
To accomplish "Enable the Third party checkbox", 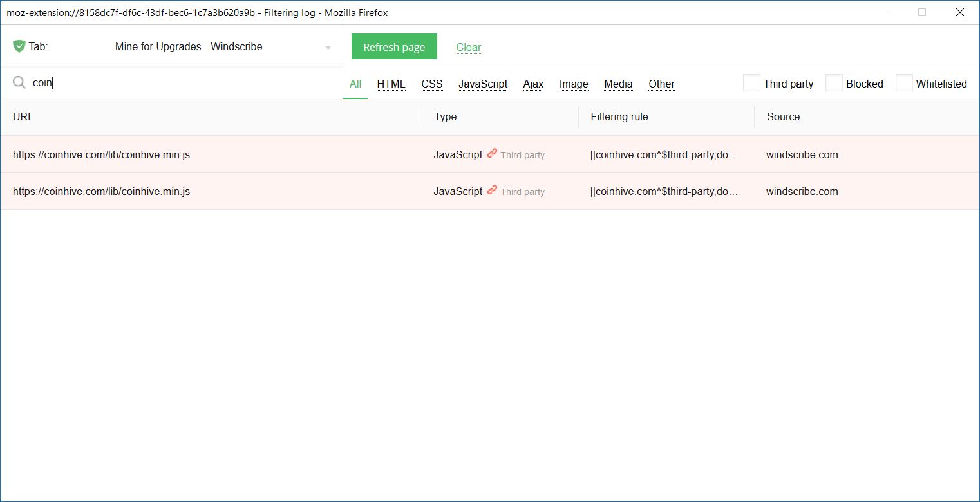I will 751,83.
